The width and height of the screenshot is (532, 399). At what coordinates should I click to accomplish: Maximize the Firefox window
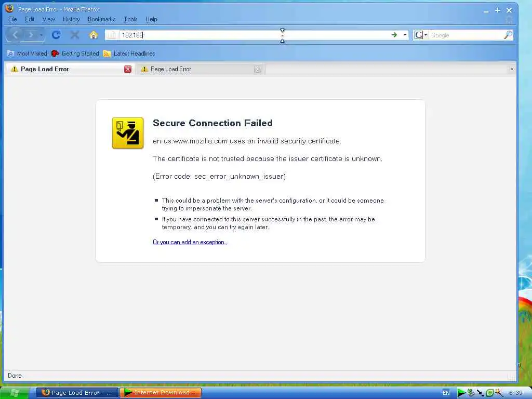[497, 10]
